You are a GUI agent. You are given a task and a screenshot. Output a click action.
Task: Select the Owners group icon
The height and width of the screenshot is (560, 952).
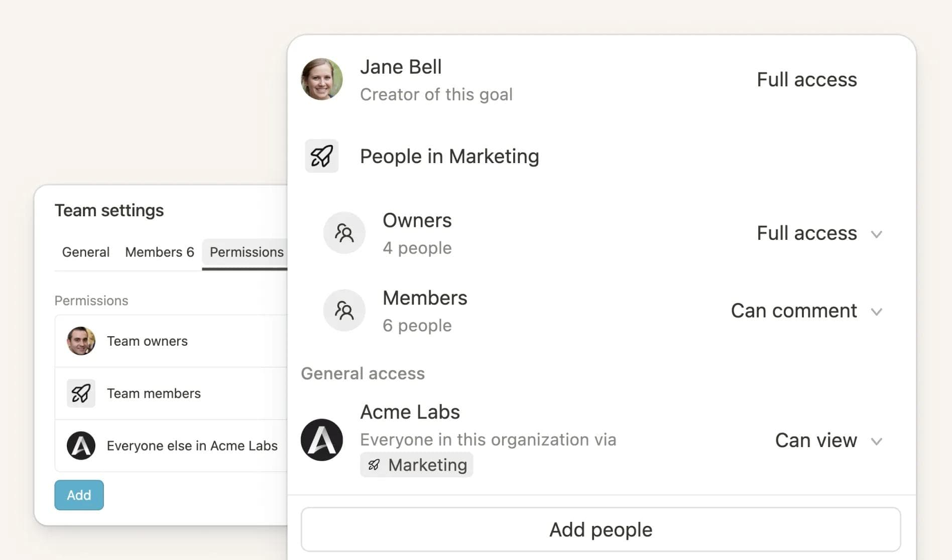(344, 232)
